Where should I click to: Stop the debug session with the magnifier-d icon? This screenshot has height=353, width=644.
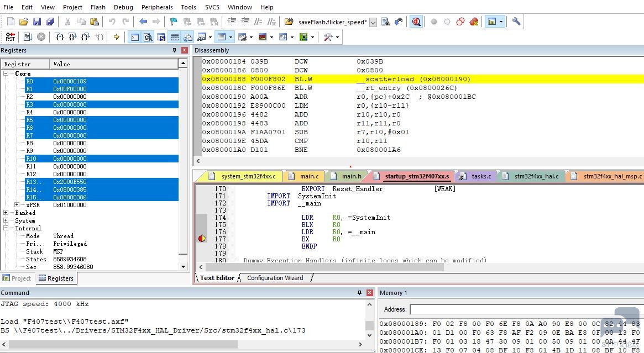(x=416, y=22)
